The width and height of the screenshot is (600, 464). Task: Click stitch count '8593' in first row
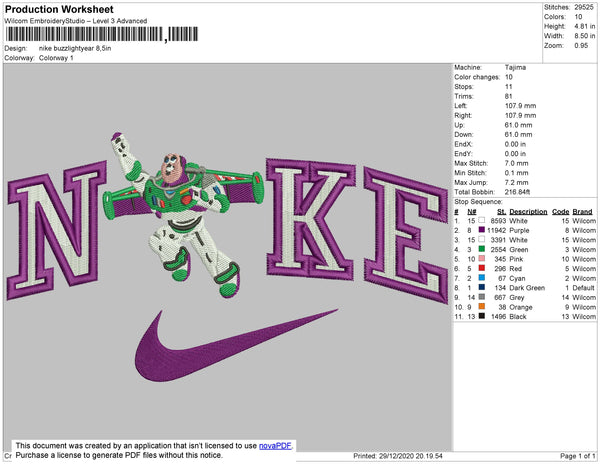tap(498, 221)
